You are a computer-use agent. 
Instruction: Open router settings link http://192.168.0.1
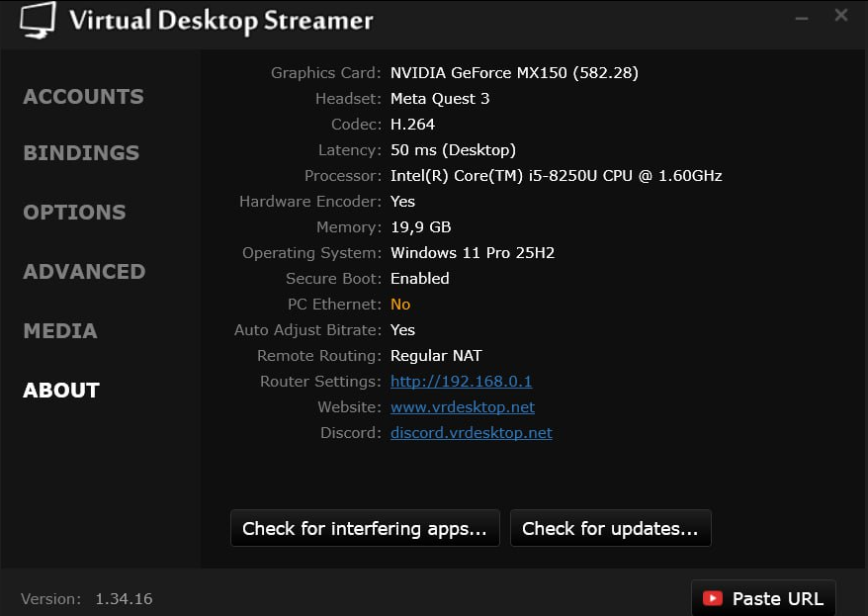[461, 382]
